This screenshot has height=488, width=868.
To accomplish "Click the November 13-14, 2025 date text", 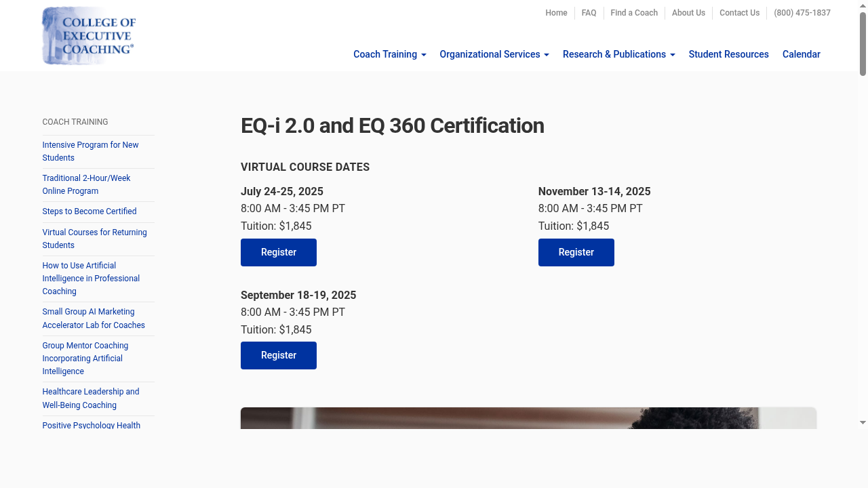I will click(595, 191).
